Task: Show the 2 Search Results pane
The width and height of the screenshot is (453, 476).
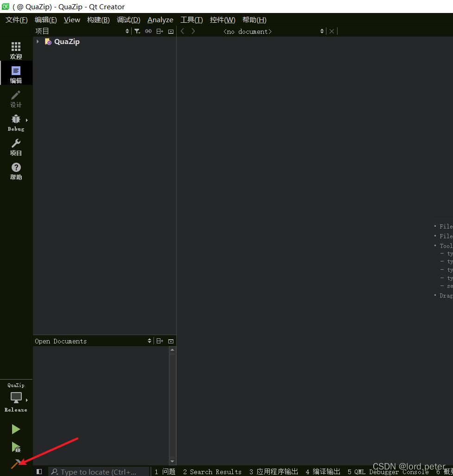Action: click(x=212, y=471)
